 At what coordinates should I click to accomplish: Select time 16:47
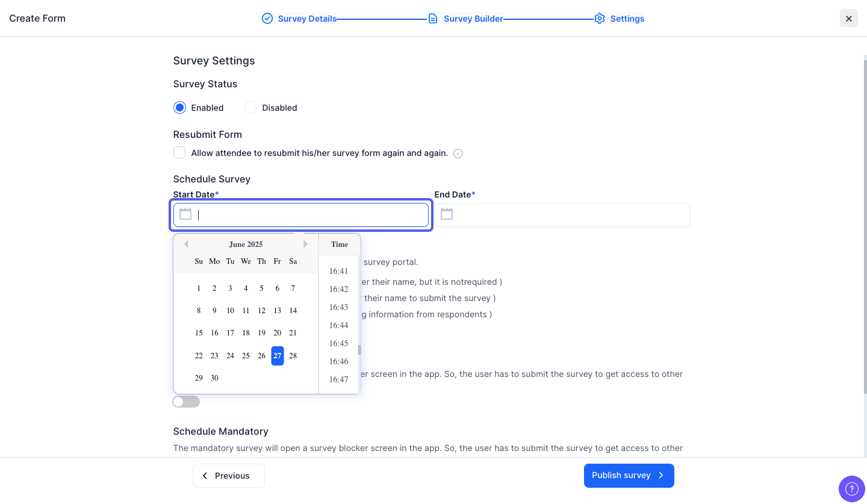[x=339, y=379]
